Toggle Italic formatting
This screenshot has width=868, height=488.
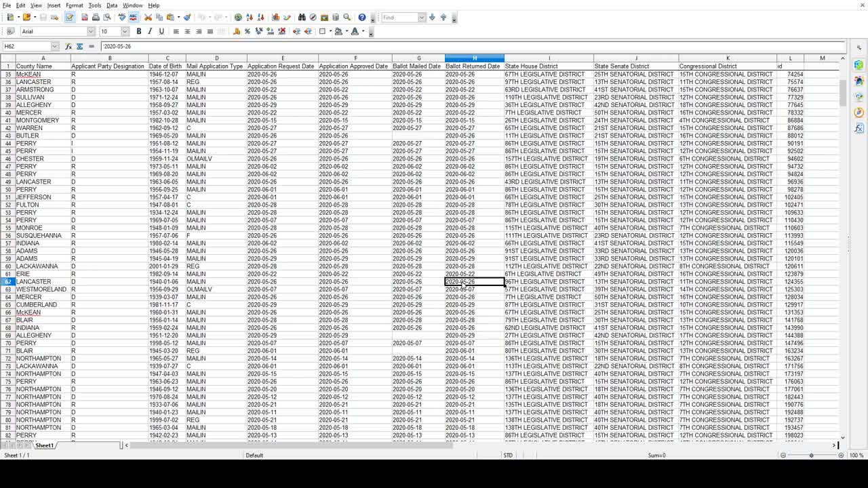coord(150,31)
